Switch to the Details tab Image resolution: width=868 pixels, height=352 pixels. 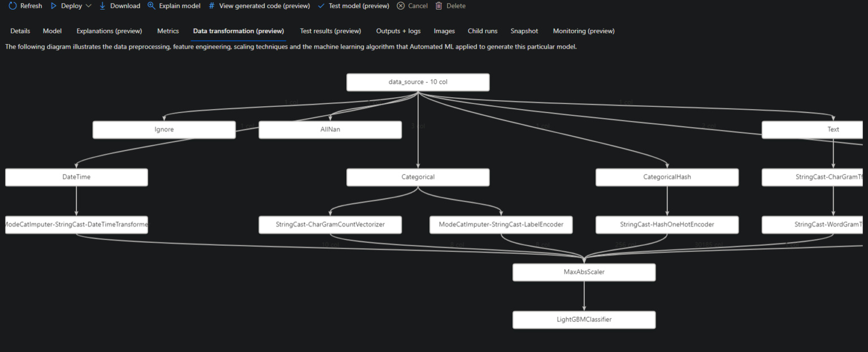[x=20, y=31]
